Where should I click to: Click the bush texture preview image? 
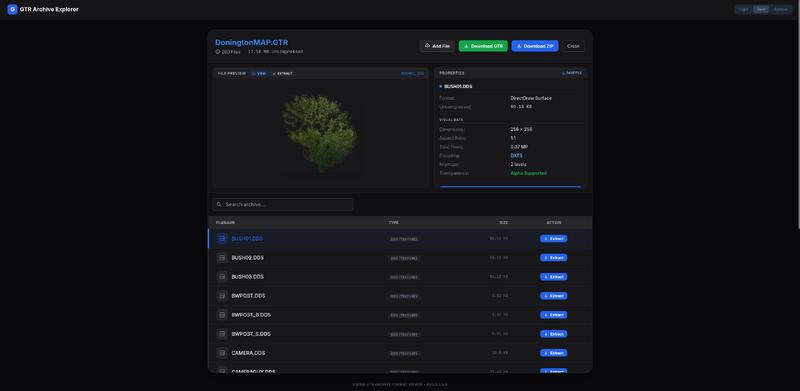[x=320, y=133]
